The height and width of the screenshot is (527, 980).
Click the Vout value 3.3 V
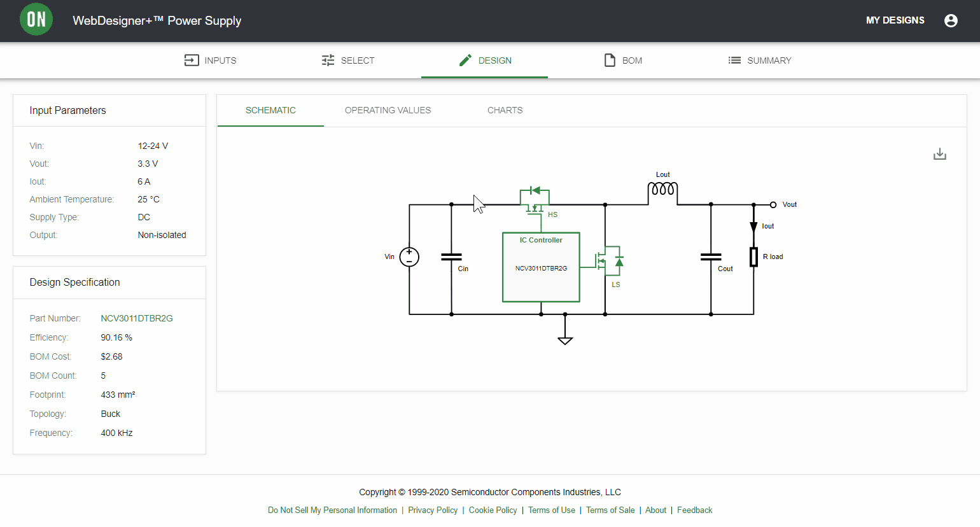click(148, 164)
